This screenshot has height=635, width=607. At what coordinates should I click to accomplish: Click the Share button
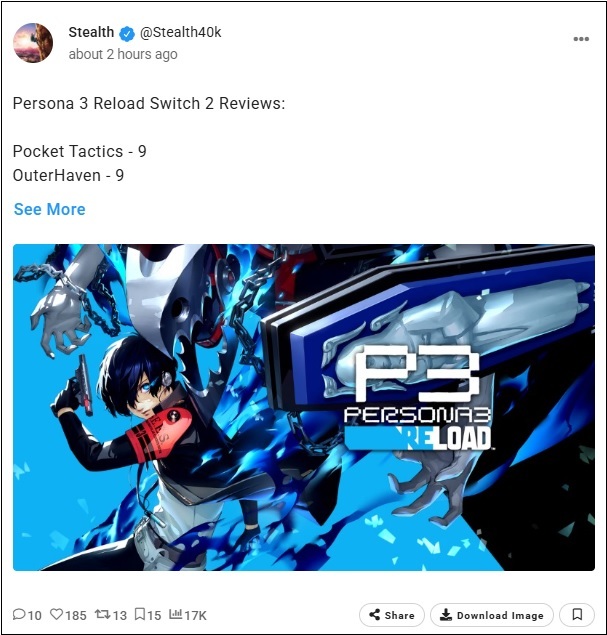pyautogui.click(x=392, y=615)
